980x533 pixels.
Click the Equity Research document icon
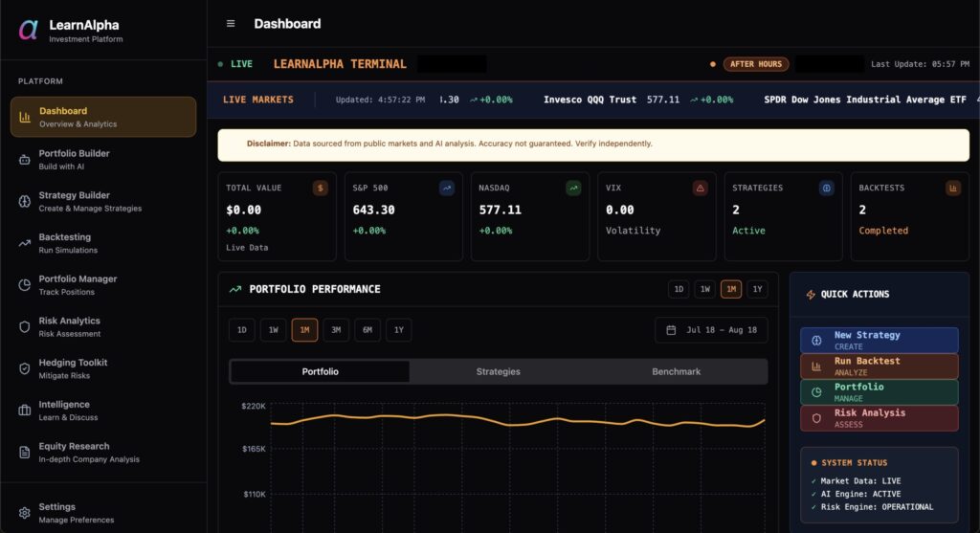tap(25, 453)
